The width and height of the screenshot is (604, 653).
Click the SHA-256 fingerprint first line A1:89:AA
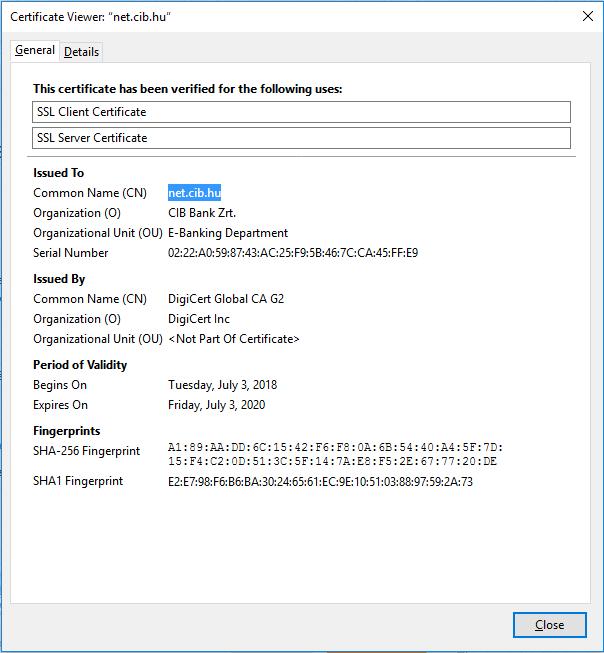pyautogui.click(x=335, y=448)
